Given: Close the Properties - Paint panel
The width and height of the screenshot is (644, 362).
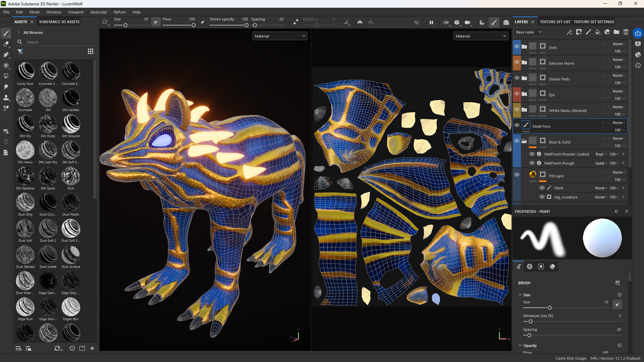Looking at the screenshot, I should pyautogui.click(x=627, y=212).
